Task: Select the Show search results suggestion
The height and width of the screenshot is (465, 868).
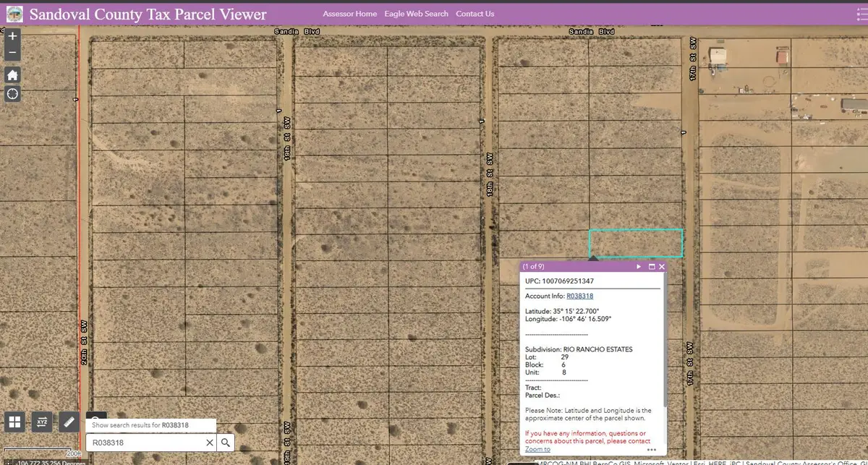Action: [150, 425]
